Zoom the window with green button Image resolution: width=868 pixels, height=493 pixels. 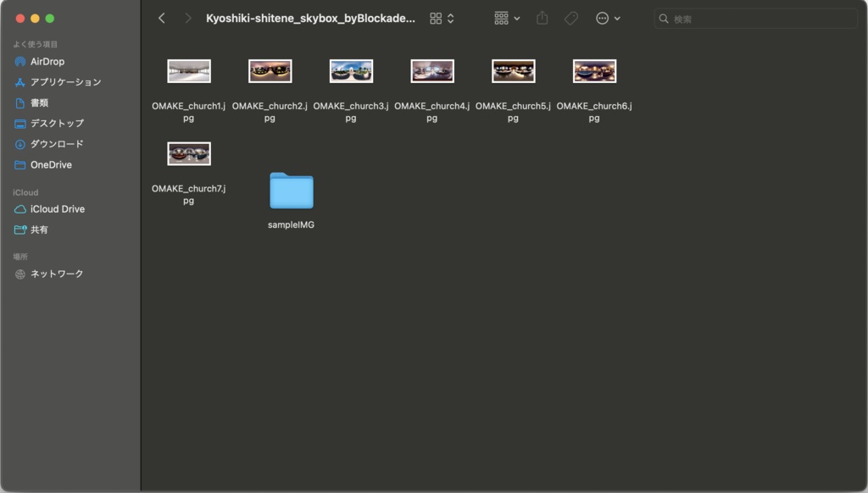click(50, 19)
